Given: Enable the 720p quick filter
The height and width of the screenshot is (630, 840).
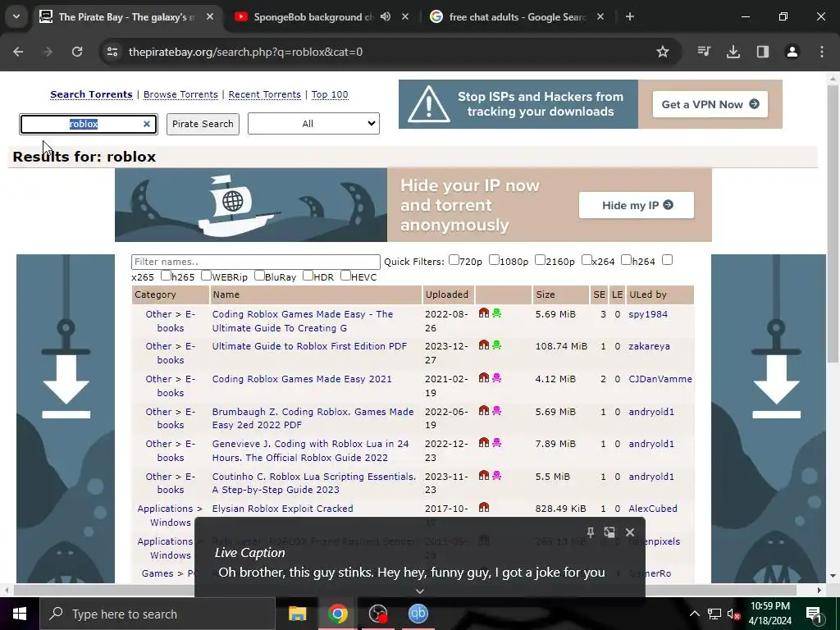Looking at the screenshot, I should (x=454, y=260).
